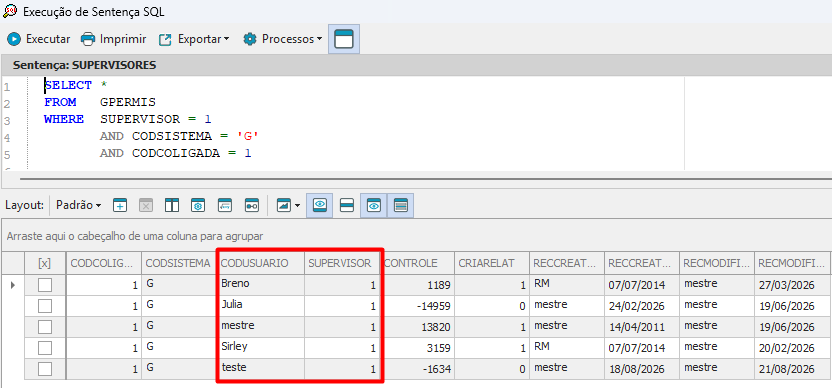
Task: Click the query layout icon
Action: [225, 205]
